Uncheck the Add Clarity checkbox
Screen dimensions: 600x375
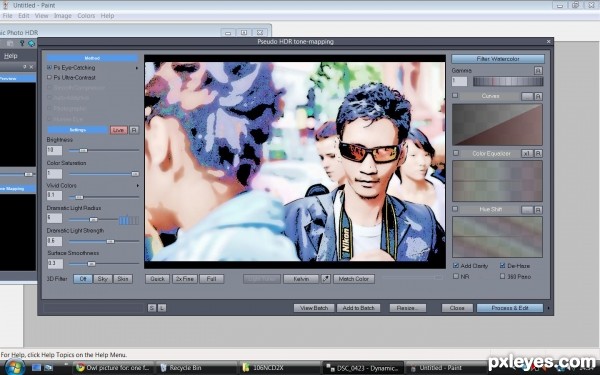point(456,266)
